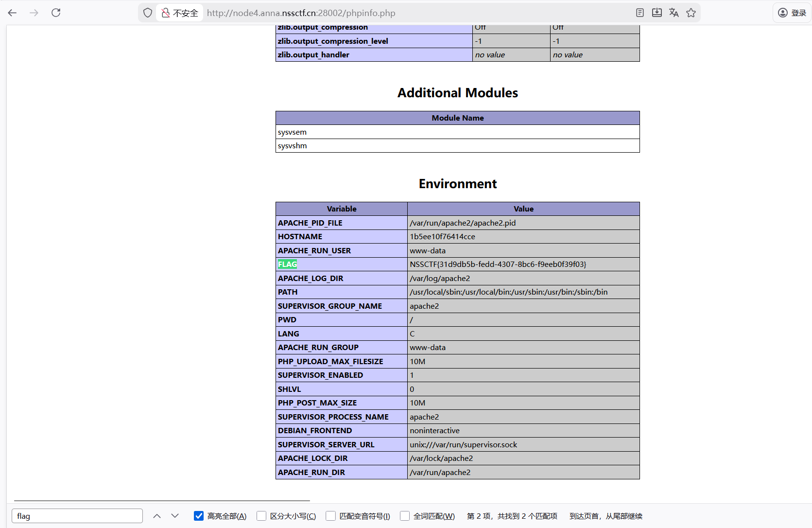Toggle reader view icon
This screenshot has width=812, height=528.
640,13
